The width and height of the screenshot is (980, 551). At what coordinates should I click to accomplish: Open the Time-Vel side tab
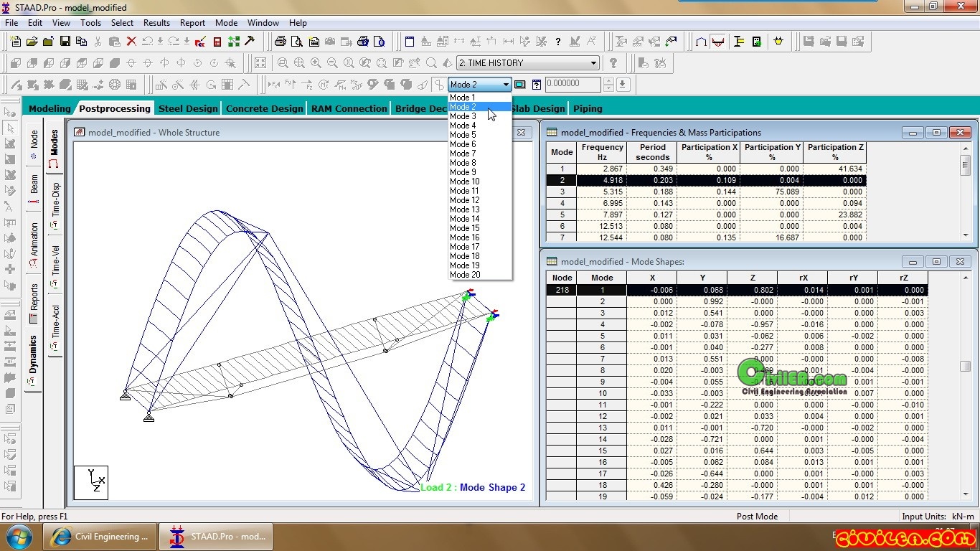coord(55,266)
